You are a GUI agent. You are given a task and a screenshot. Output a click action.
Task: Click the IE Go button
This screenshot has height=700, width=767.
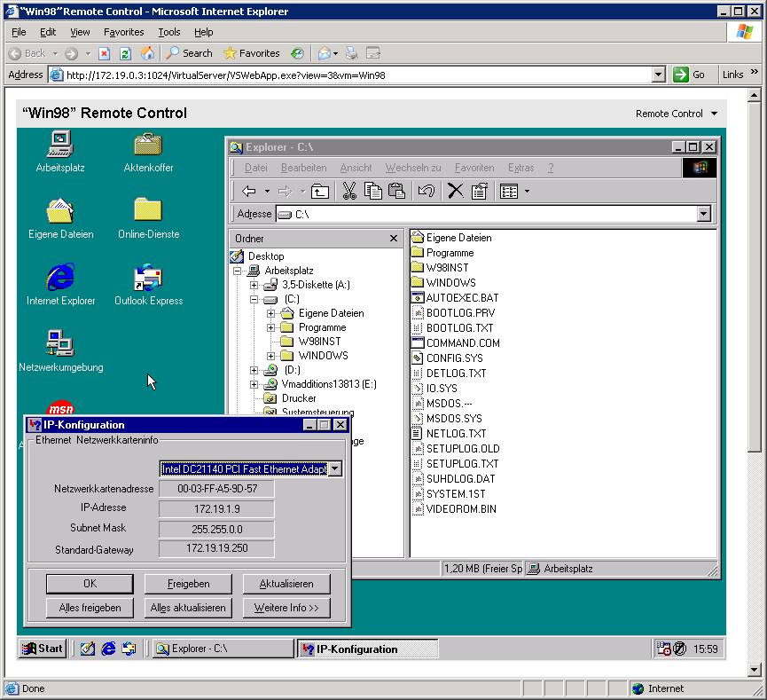click(x=690, y=75)
